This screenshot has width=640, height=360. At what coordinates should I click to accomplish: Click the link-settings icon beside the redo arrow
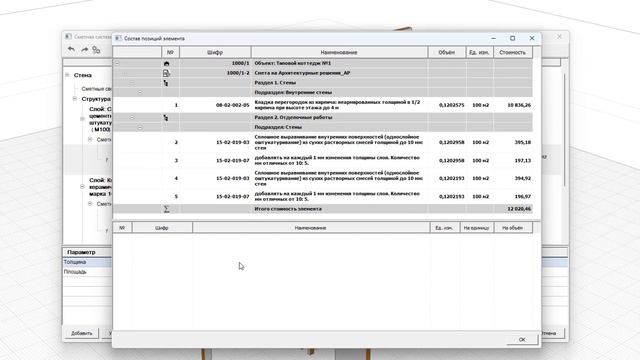96,50
